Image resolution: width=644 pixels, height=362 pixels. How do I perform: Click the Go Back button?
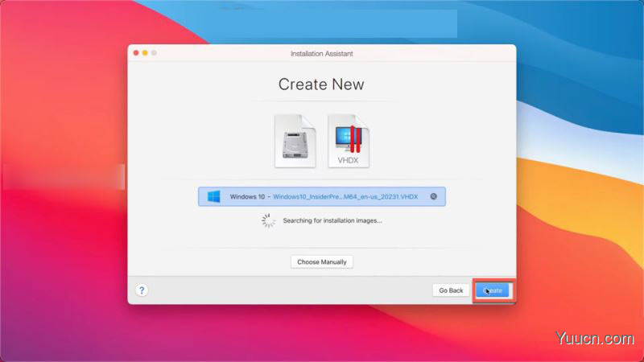(451, 290)
